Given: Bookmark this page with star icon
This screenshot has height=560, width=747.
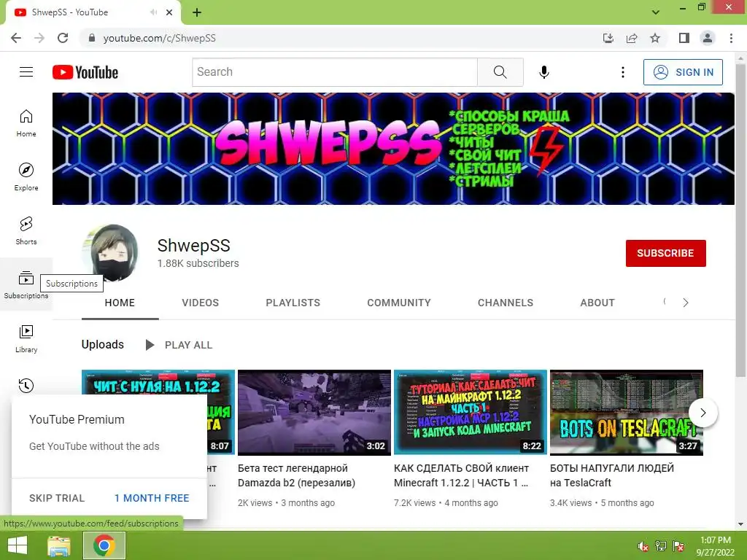Looking at the screenshot, I should pyautogui.click(x=656, y=38).
